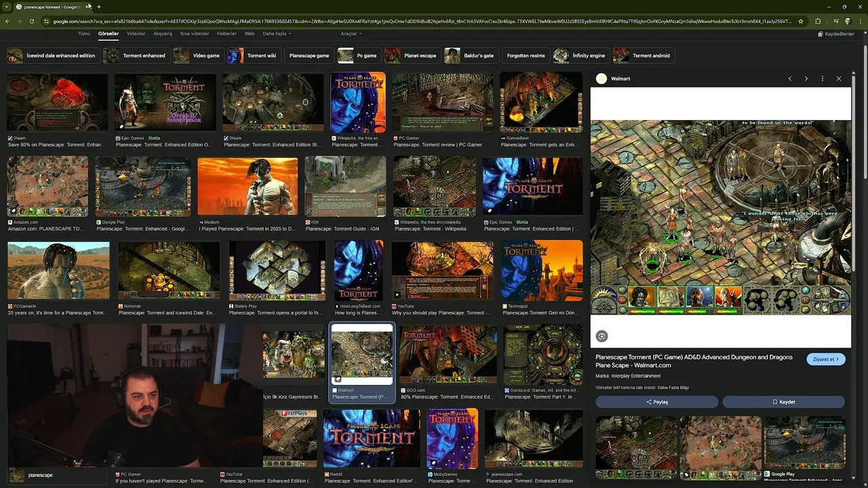Open the Nintendo Torment and Icewind Dale result

(169, 270)
